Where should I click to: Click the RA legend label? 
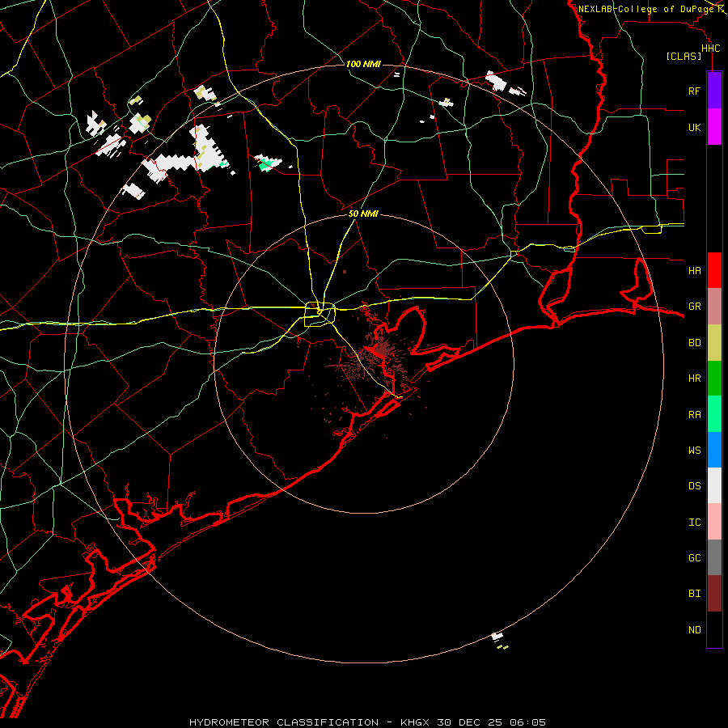(x=694, y=414)
